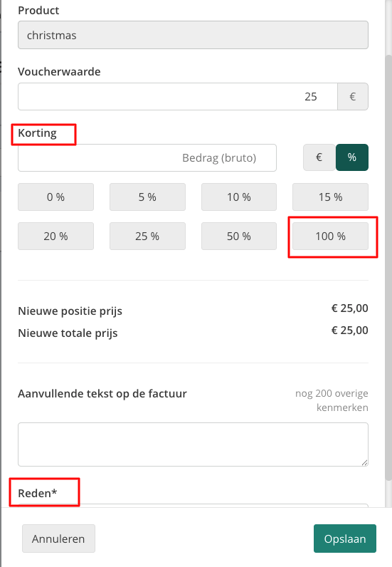
Task: Click the Reden required field below label
Action: [x=193, y=505]
